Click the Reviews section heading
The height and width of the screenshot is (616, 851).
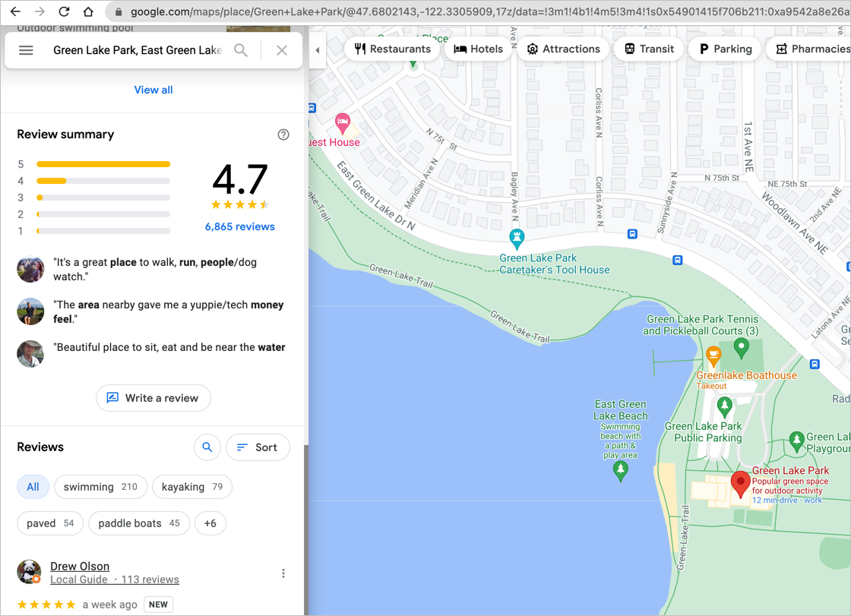coord(40,447)
